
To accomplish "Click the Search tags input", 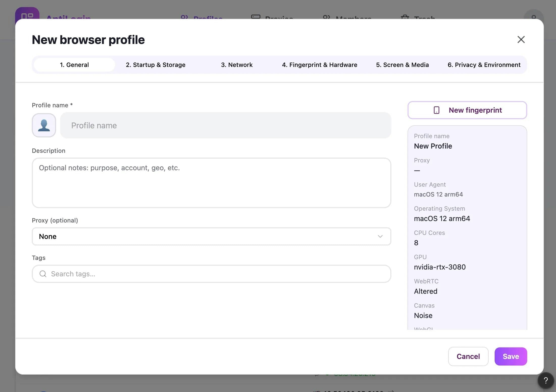I will point(211,274).
